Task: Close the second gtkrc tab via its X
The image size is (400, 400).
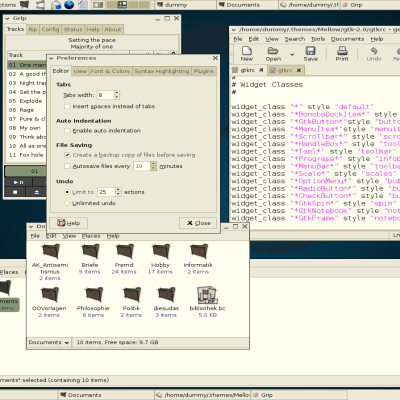Action: click(x=299, y=70)
